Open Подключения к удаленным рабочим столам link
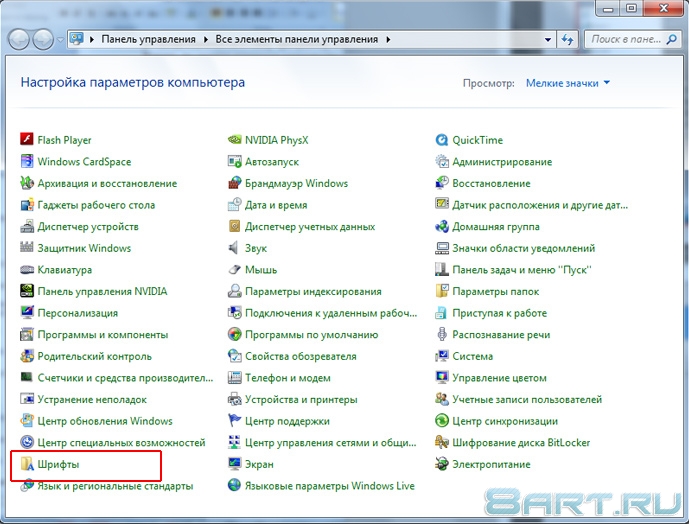Image resolution: width=689 pixels, height=524 pixels. click(x=331, y=313)
